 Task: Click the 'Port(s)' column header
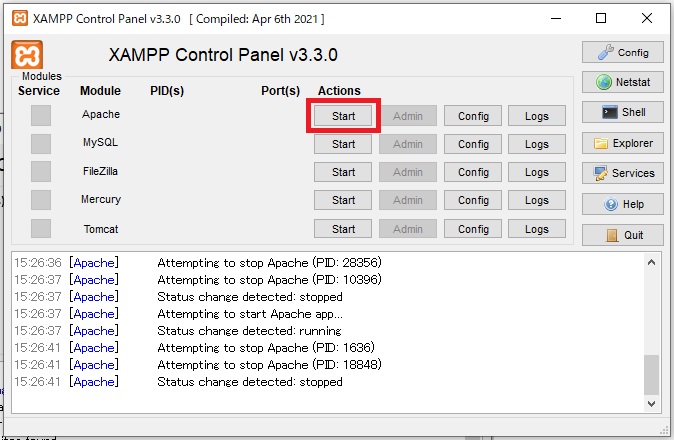pos(280,91)
